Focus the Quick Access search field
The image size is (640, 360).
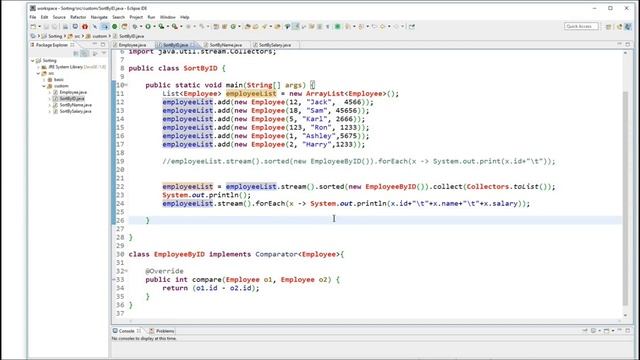coord(581,26)
